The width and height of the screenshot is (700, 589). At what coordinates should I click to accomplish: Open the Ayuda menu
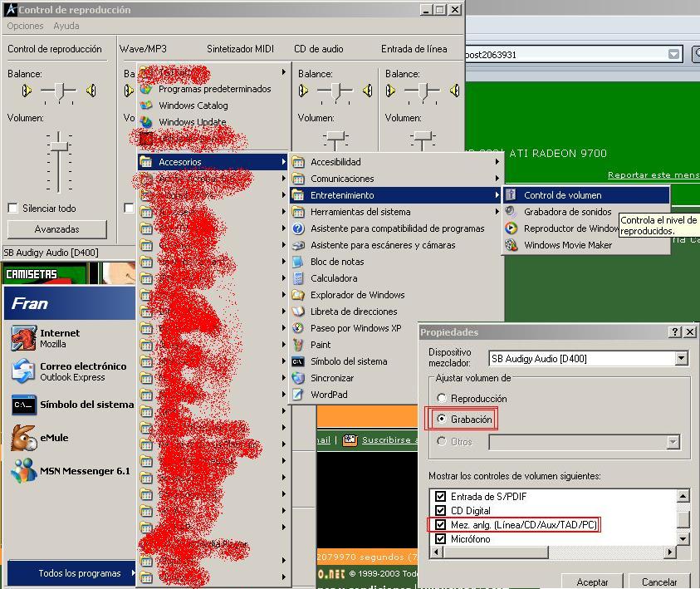coord(66,26)
